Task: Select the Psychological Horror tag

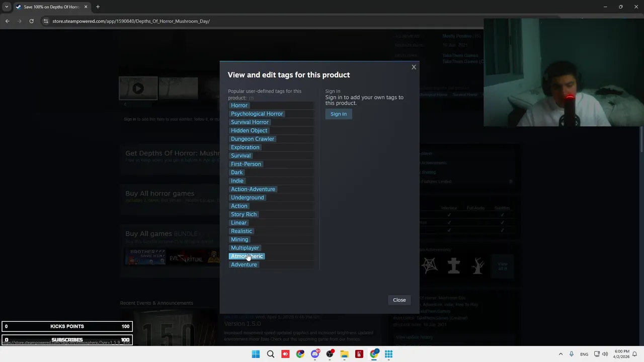Action: (257, 114)
